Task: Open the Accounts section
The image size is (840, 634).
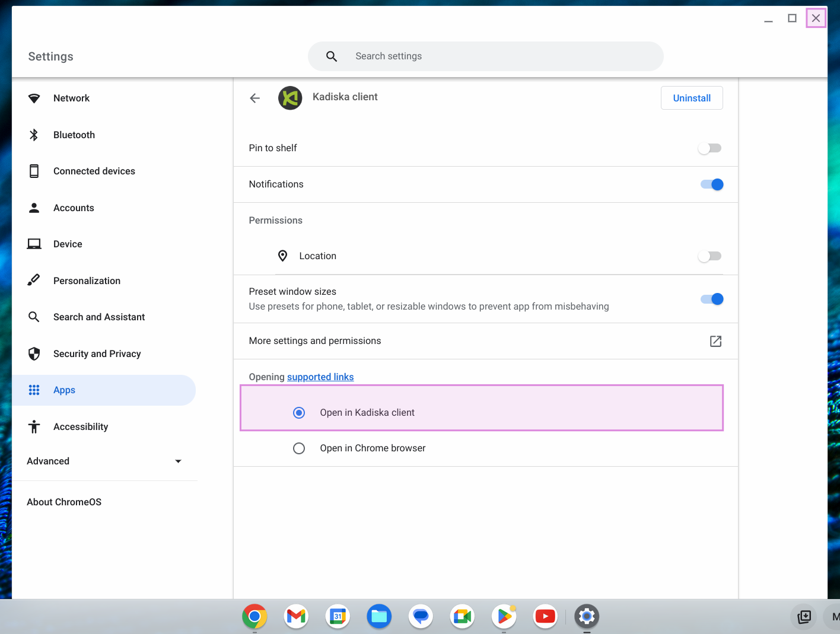Action: pyautogui.click(x=104, y=208)
